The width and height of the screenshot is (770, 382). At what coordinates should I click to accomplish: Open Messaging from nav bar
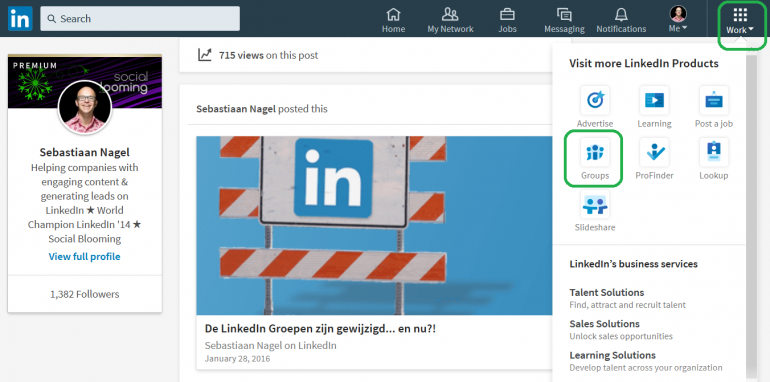coord(564,20)
